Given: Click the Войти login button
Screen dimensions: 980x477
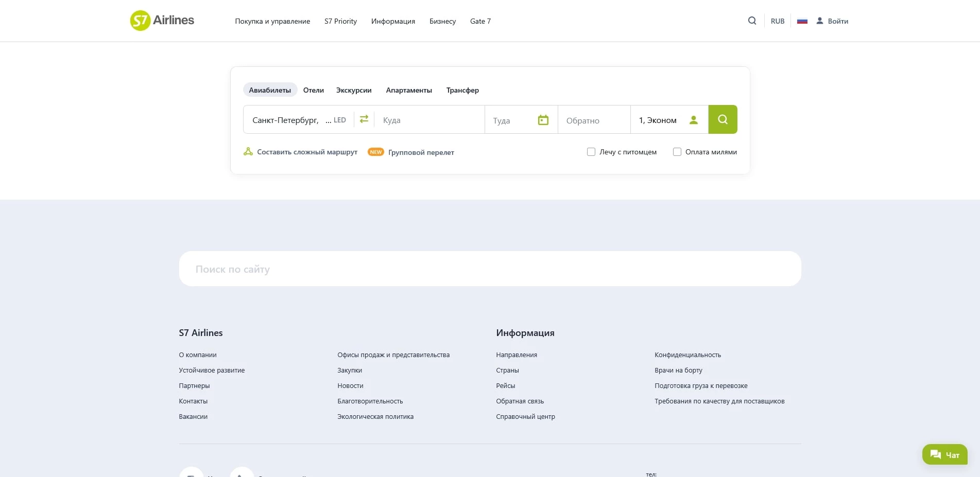Looking at the screenshot, I should tap(832, 21).
